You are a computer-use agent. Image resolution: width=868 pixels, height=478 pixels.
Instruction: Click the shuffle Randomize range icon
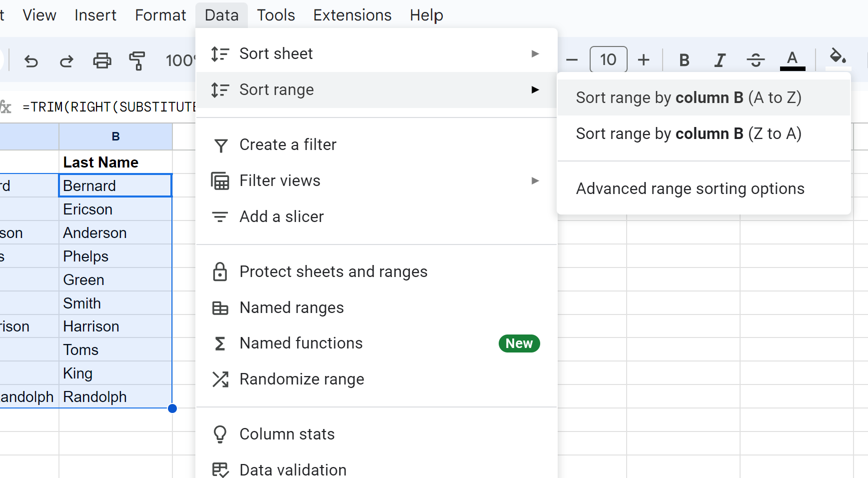tap(220, 379)
